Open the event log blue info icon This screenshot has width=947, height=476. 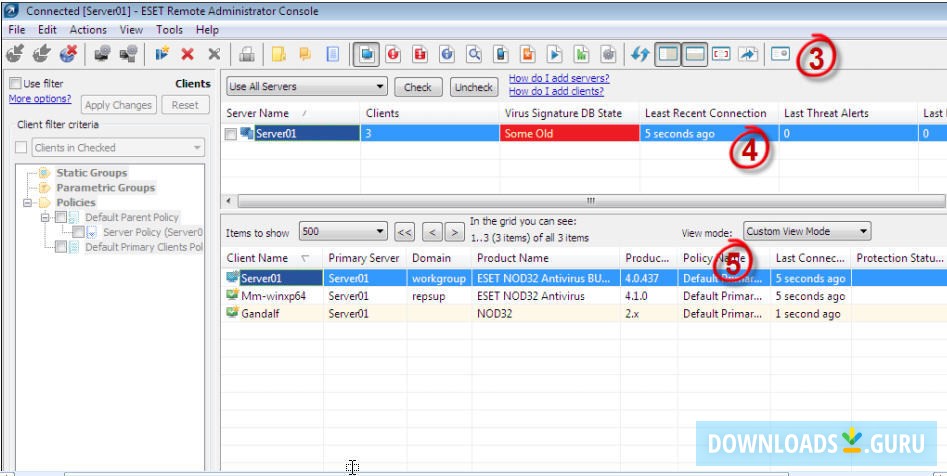pos(447,54)
